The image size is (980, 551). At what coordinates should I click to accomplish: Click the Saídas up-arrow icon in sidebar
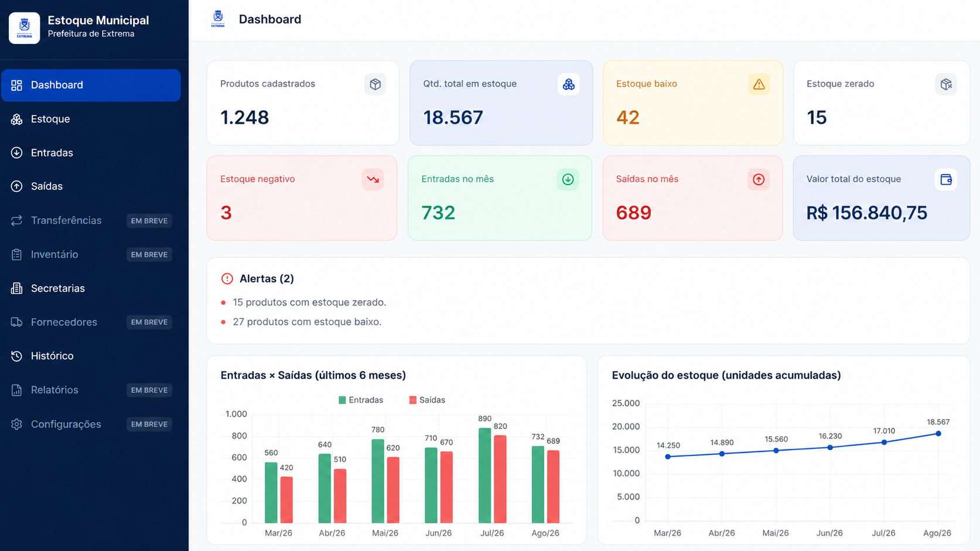tap(16, 186)
